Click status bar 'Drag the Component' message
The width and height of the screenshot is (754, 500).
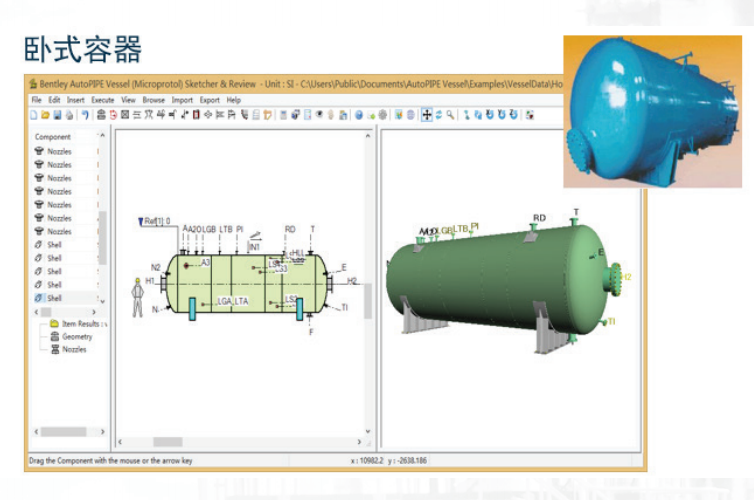coord(111,461)
